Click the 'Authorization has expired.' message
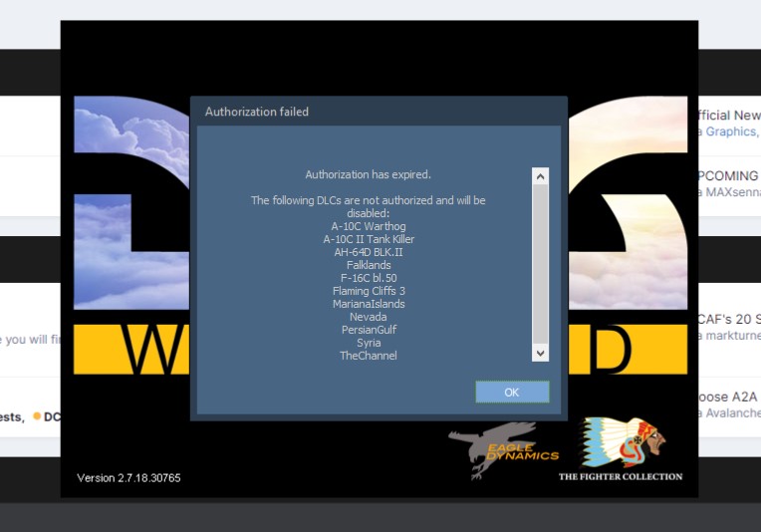The height and width of the screenshot is (532, 761). click(368, 174)
